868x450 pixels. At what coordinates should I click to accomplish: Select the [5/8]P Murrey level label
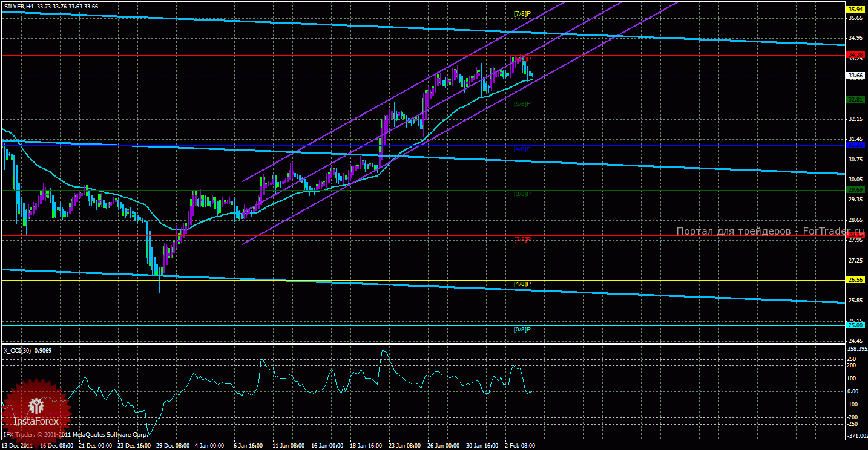click(x=522, y=103)
